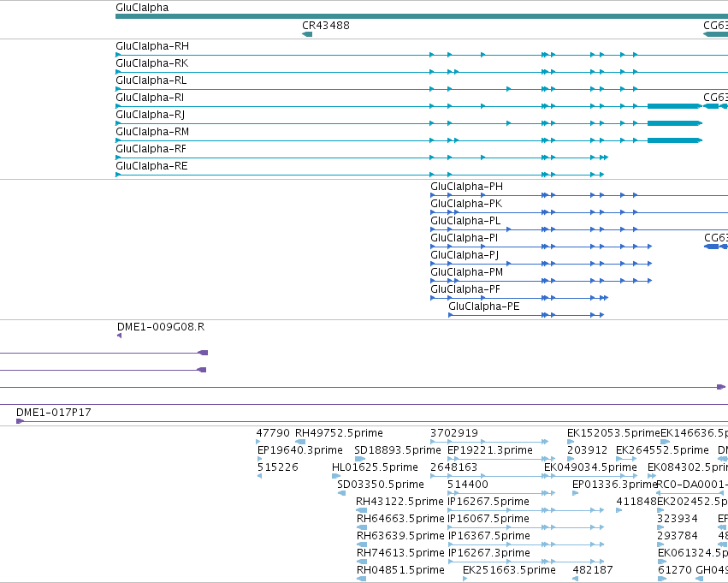
Task: Select the 2648163 EST label
Action: coord(453,467)
